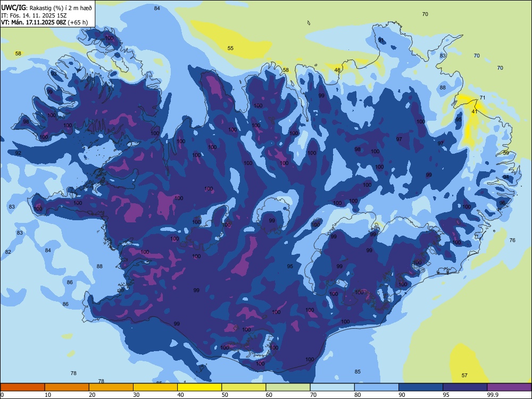Click the valid time 'VT: Mán. 17.11.2025 08Z (+65 h)'
The image size is (532, 399).
pos(44,22)
